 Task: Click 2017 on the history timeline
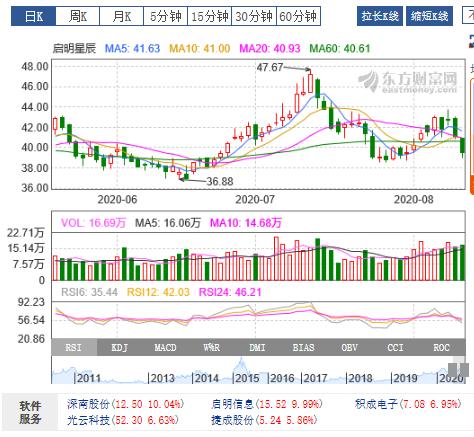pos(315,378)
